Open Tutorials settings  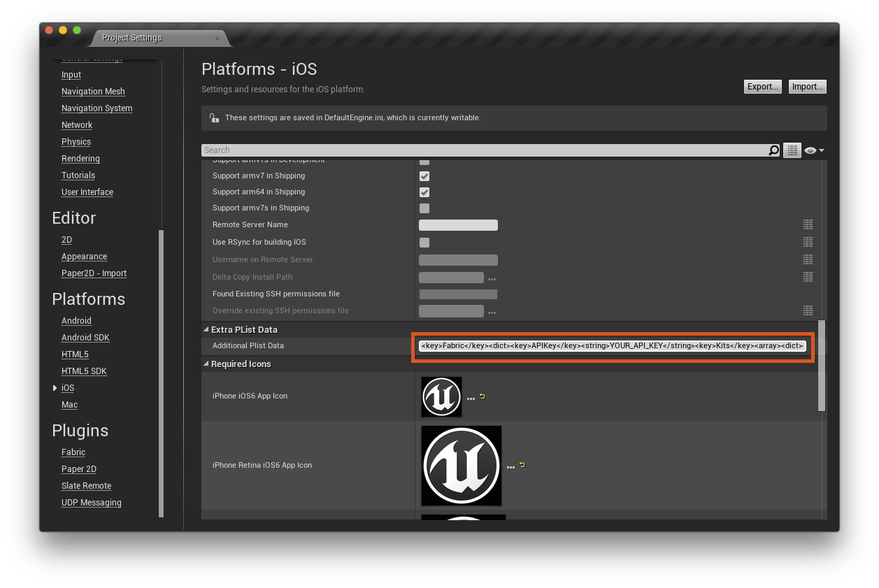78,175
